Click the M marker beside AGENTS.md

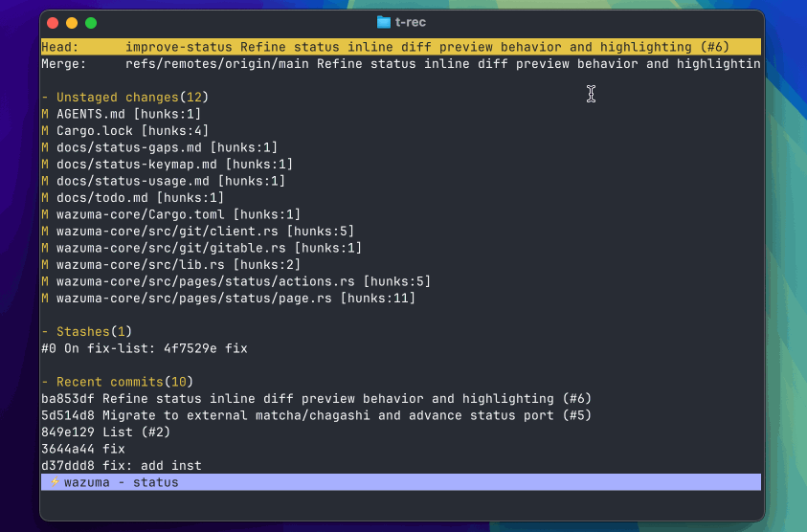(x=45, y=114)
